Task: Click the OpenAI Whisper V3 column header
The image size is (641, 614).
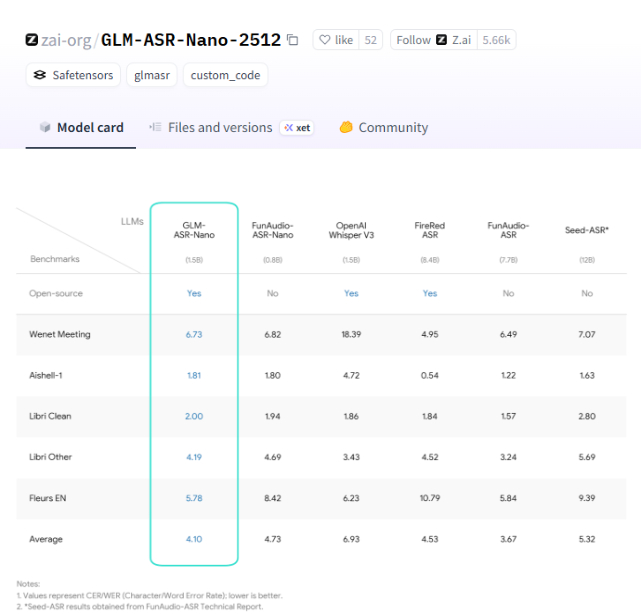Action: click(x=351, y=232)
